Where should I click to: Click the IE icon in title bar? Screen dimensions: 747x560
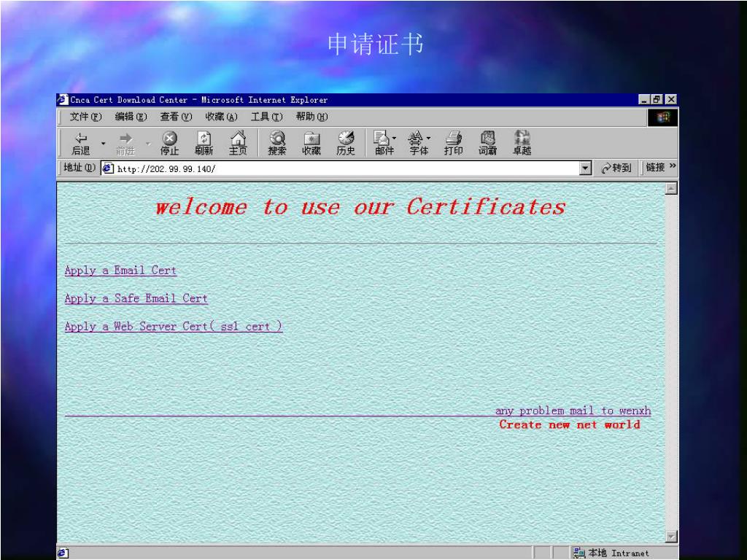pos(63,99)
